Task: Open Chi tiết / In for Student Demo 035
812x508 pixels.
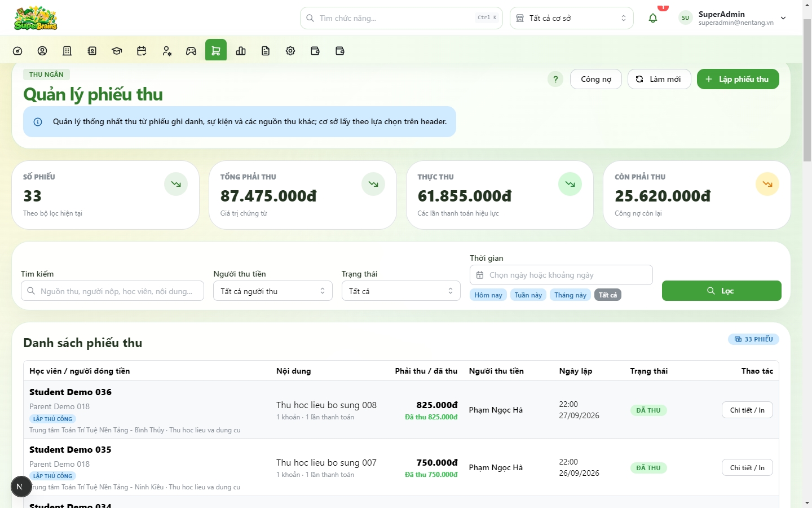Action: [x=747, y=467]
